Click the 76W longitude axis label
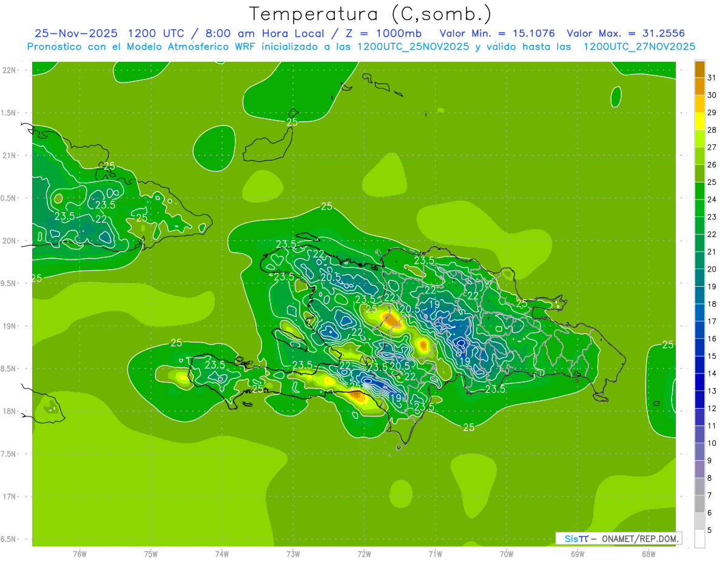728x562 pixels. point(79,554)
